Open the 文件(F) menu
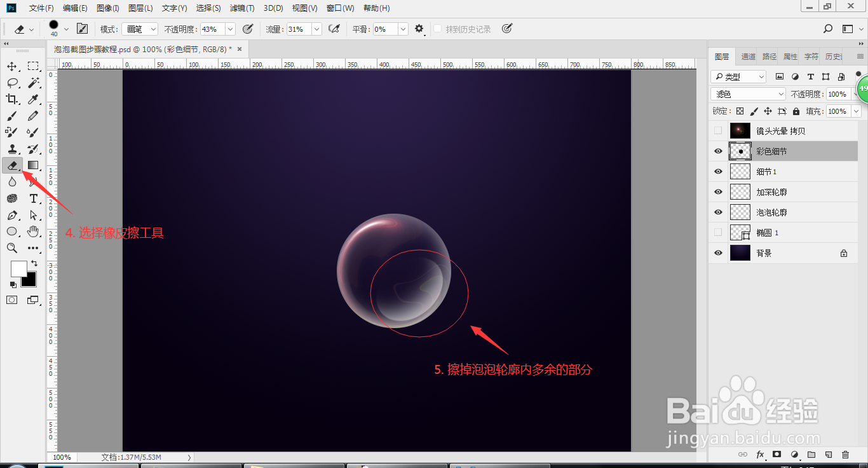 tap(41, 8)
